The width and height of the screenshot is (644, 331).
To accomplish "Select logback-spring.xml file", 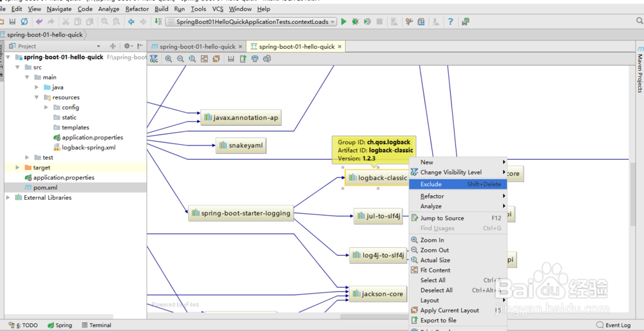I will pos(89,147).
